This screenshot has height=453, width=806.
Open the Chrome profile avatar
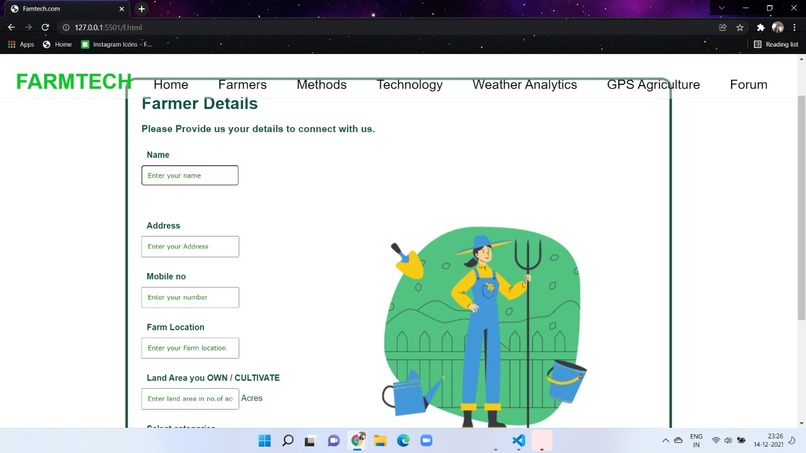[x=778, y=27]
